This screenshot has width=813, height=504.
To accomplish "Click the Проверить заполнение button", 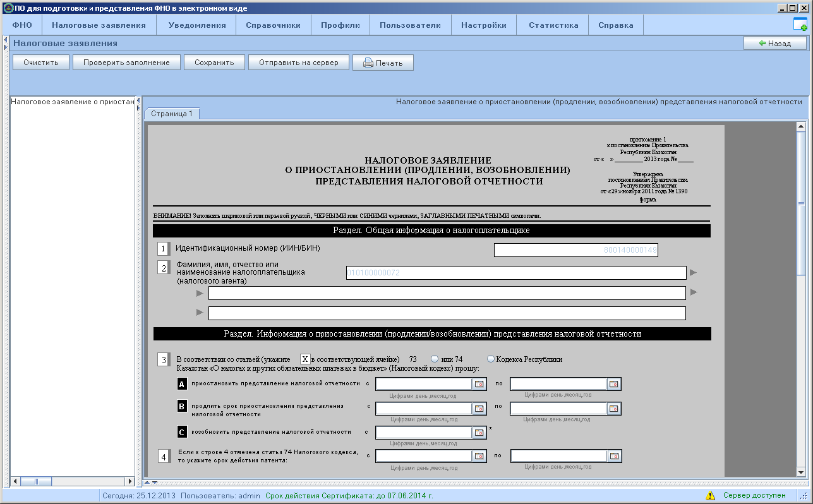I will (126, 63).
